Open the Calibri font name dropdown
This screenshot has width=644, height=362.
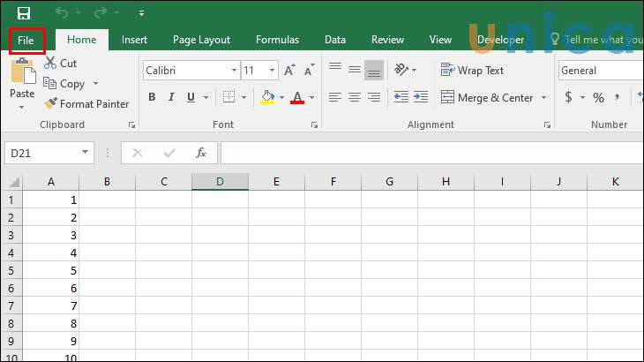click(234, 71)
